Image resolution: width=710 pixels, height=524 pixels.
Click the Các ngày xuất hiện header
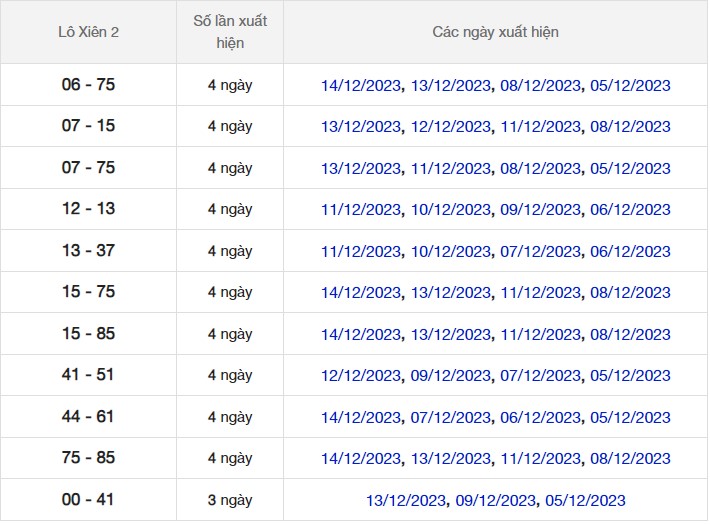point(495,32)
